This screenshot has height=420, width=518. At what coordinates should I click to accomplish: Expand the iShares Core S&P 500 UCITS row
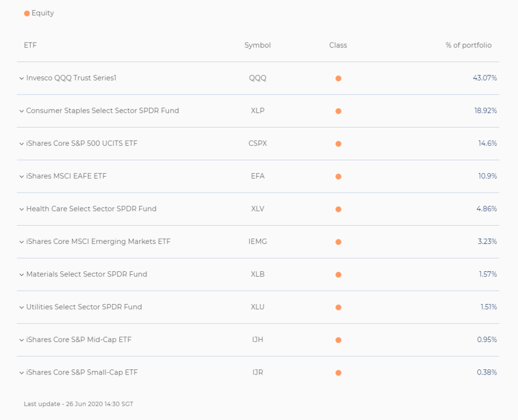click(x=22, y=144)
